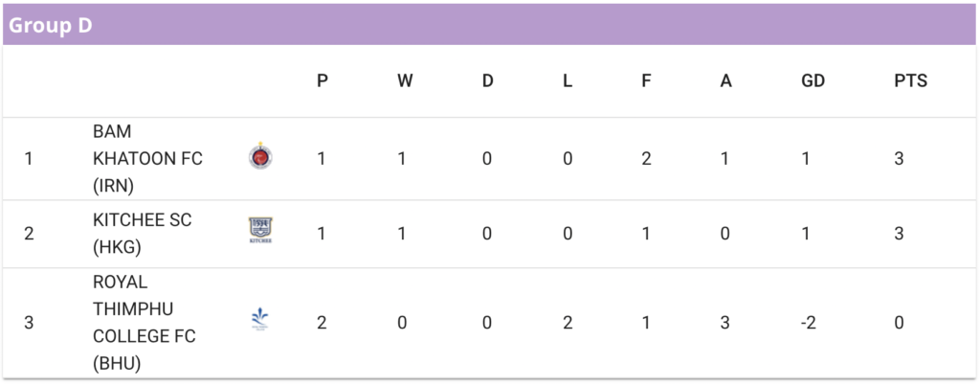The image size is (980, 386).
Task: Click the W column header
Action: [x=405, y=80]
